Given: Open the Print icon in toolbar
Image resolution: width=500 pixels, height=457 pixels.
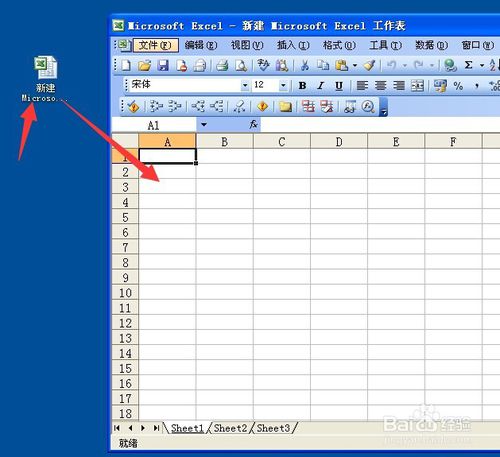Looking at the screenshot, I should [x=222, y=65].
